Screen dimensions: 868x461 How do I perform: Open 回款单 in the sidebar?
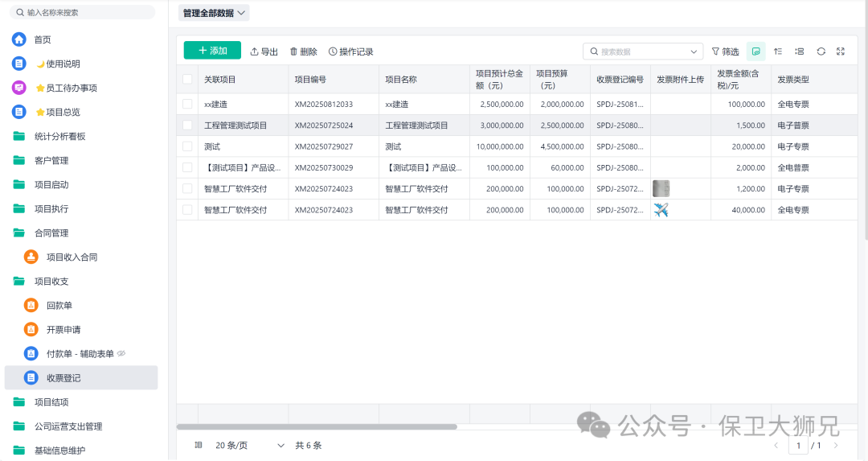pyautogui.click(x=59, y=305)
